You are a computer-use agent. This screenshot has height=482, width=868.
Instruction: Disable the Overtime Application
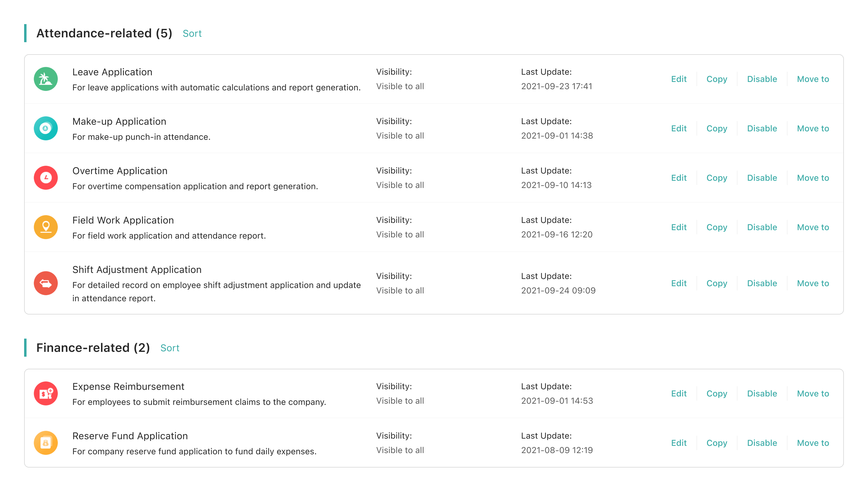point(762,178)
